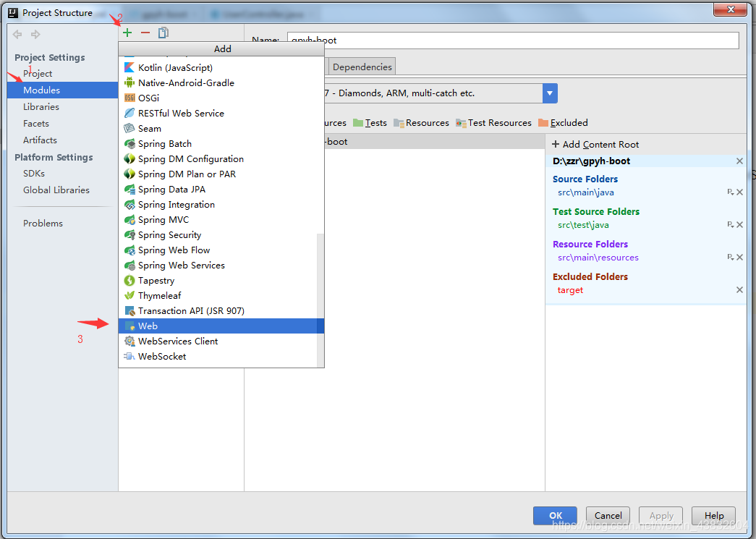Click the src\main\resources folder link
This screenshot has height=539, width=756.
598,258
